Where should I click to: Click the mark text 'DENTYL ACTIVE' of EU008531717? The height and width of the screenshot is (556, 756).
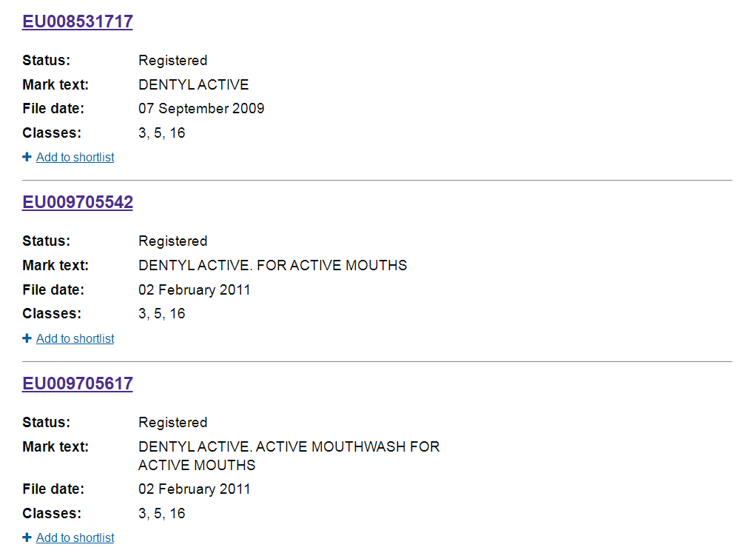click(194, 84)
